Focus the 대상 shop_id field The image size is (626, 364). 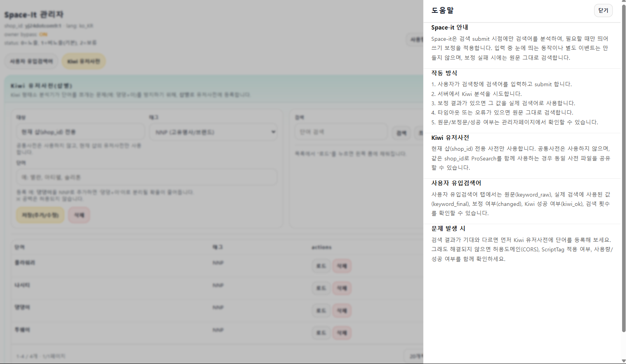click(80, 132)
